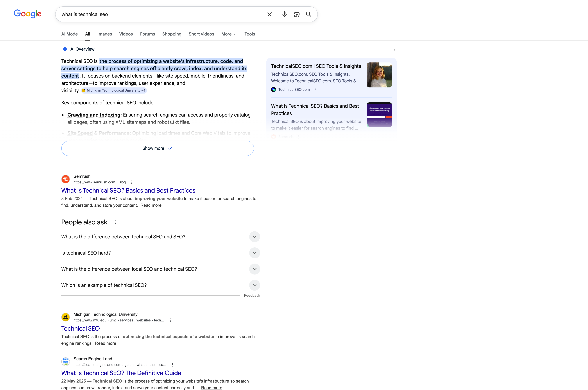Click the Semrush favicon
The height and width of the screenshot is (390, 588).
click(x=65, y=179)
